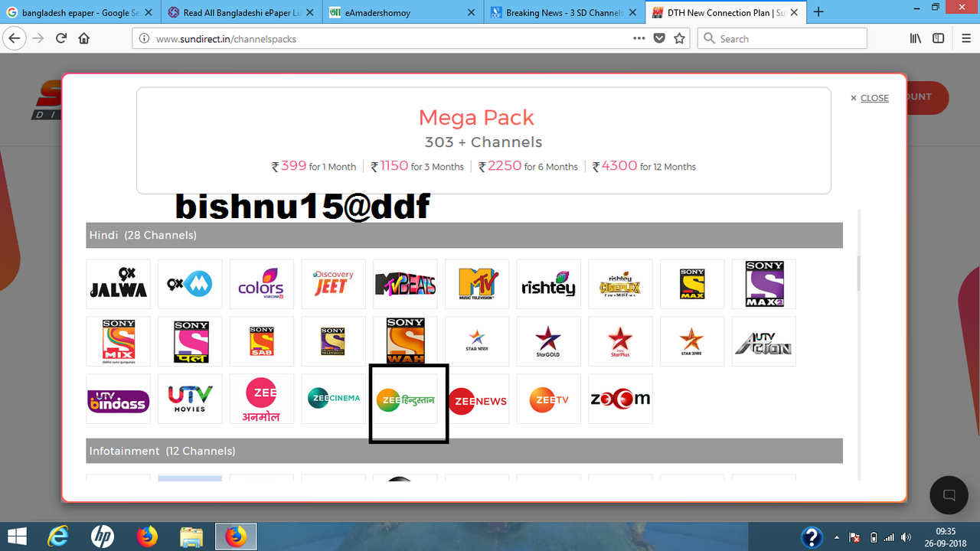Select the Sony Max channel logo
Image resolution: width=980 pixels, height=551 pixels.
tap(692, 284)
